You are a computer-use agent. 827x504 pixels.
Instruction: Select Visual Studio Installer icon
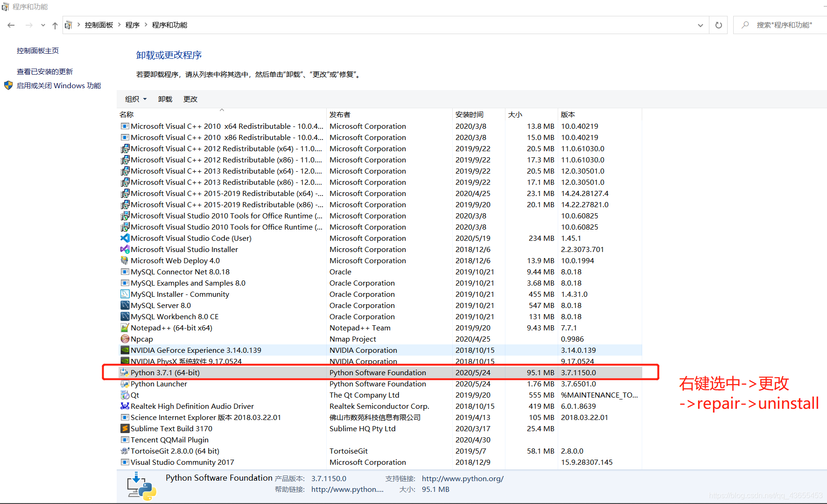tap(125, 249)
